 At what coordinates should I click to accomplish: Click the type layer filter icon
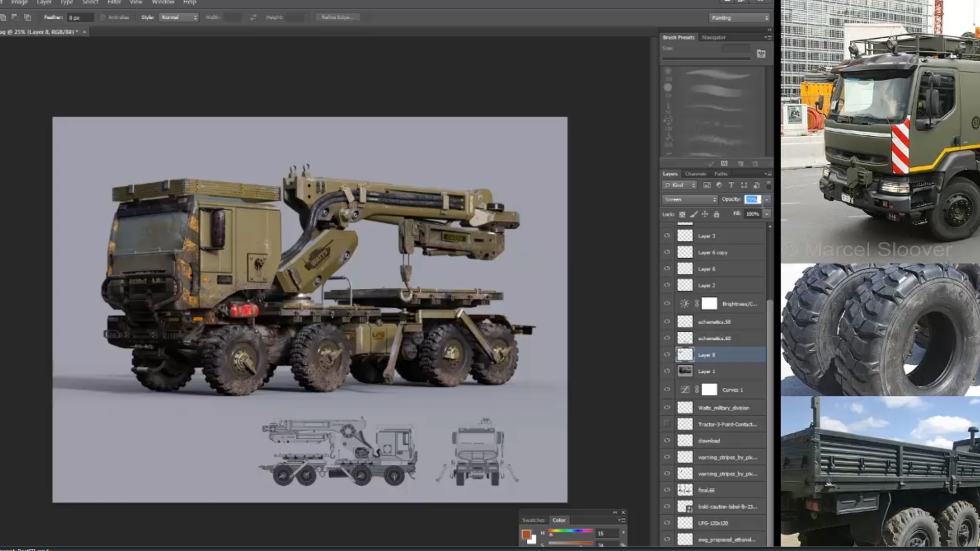coord(731,185)
